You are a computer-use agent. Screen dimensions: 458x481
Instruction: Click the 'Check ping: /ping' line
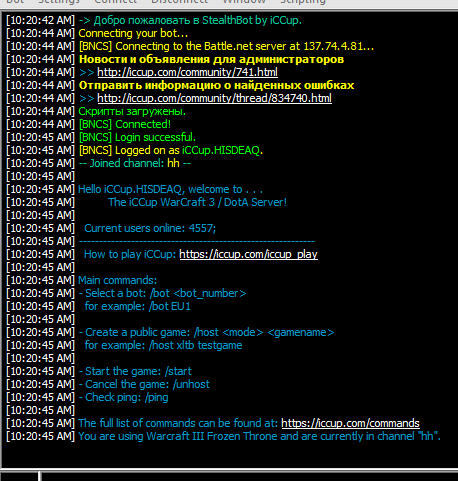coord(123,397)
